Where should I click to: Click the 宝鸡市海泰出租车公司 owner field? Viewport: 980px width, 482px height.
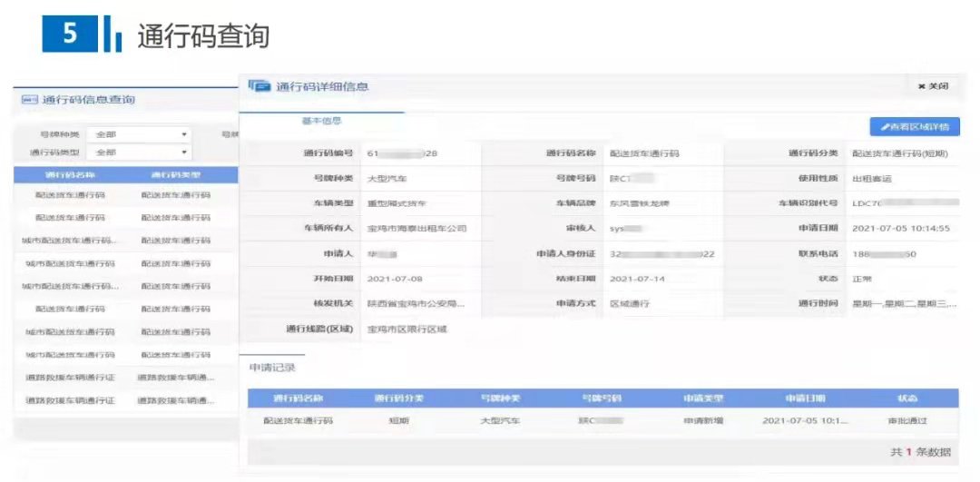click(x=416, y=229)
